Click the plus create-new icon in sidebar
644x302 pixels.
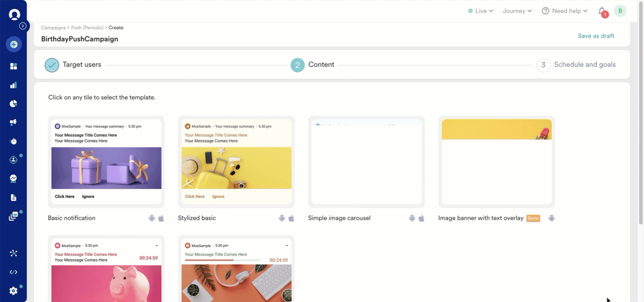click(14, 44)
